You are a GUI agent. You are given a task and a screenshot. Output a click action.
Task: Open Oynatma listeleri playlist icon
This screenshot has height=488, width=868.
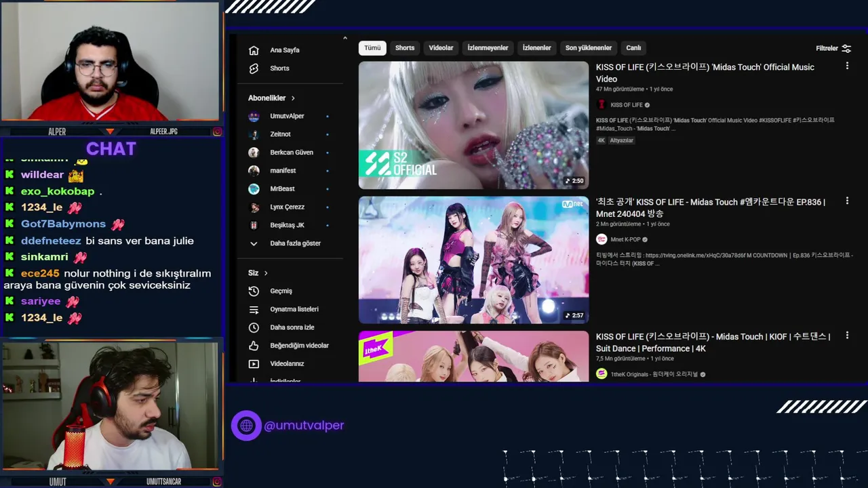click(254, 309)
